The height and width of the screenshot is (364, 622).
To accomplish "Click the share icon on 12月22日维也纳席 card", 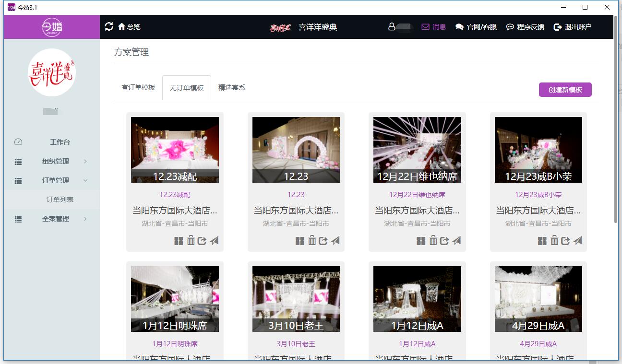I will [444, 241].
